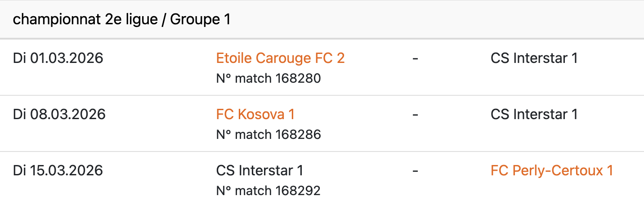Open the Etoile Carouge FC 2 team link
Image resolution: width=644 pixels, height=205 pixels.
click(x=280, y=58)
